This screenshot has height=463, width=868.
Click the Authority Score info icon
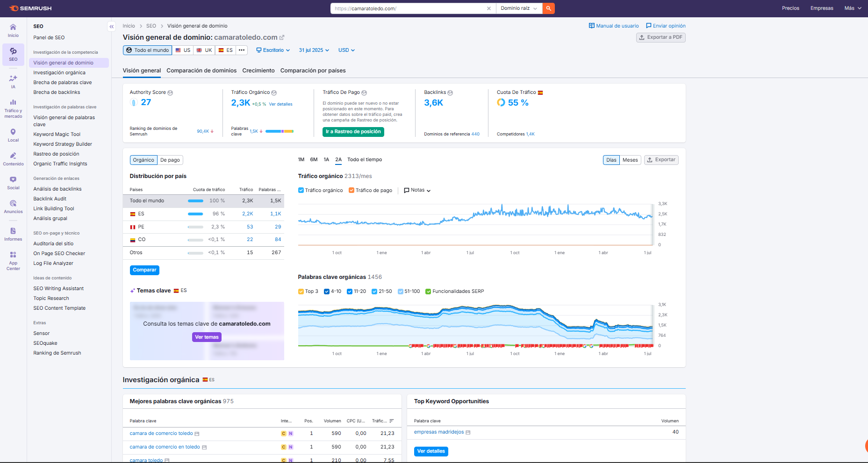[170, 93]
